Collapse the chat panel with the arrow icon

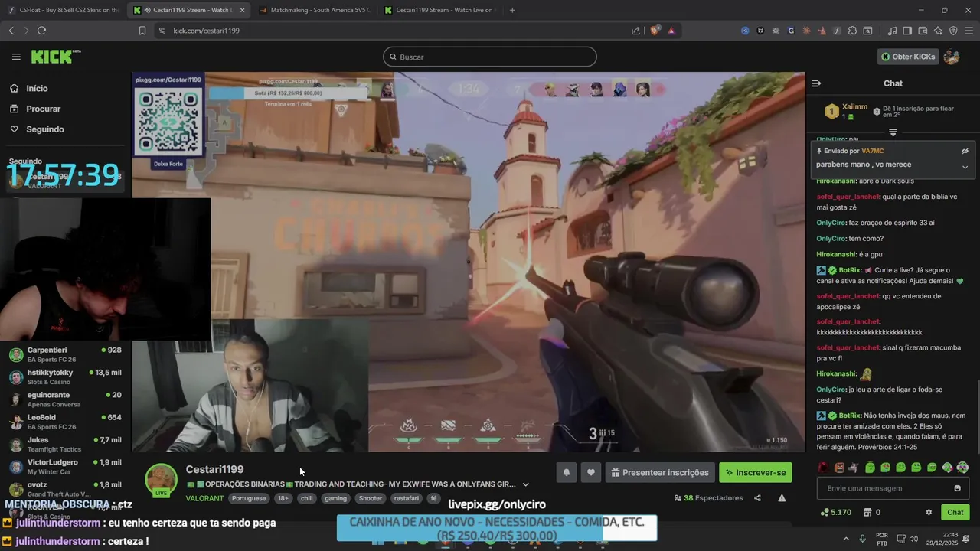click(x=816, y=83)
